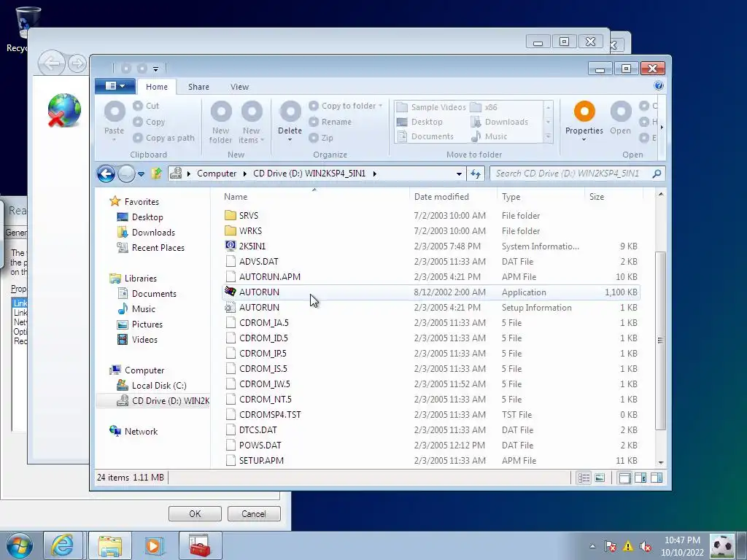Expand the Move to folder gallery
Image resolution: width=747 pixels, height=560 pixels.
click(x=549, y=137)
